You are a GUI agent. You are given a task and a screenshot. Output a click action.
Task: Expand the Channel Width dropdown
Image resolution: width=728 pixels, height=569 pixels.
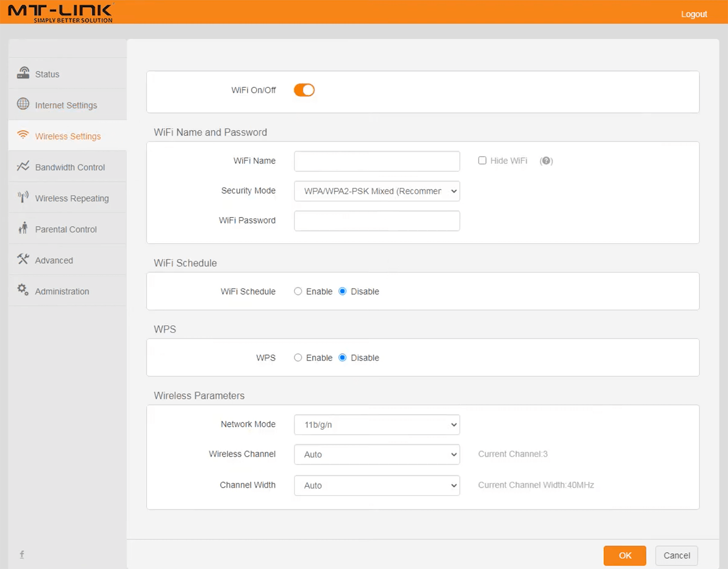pyautogui.click(x=377, y=485)
